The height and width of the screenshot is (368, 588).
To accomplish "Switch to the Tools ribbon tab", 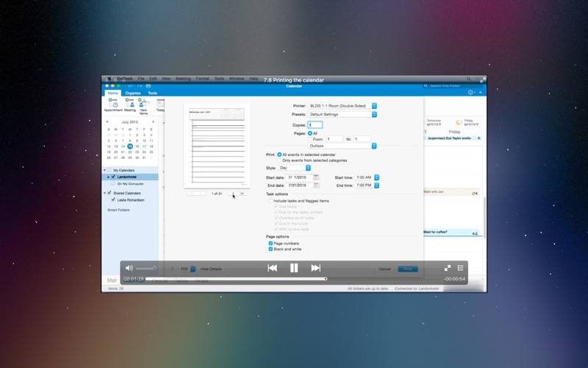I will pyautogui.click(x=152, y=93).
